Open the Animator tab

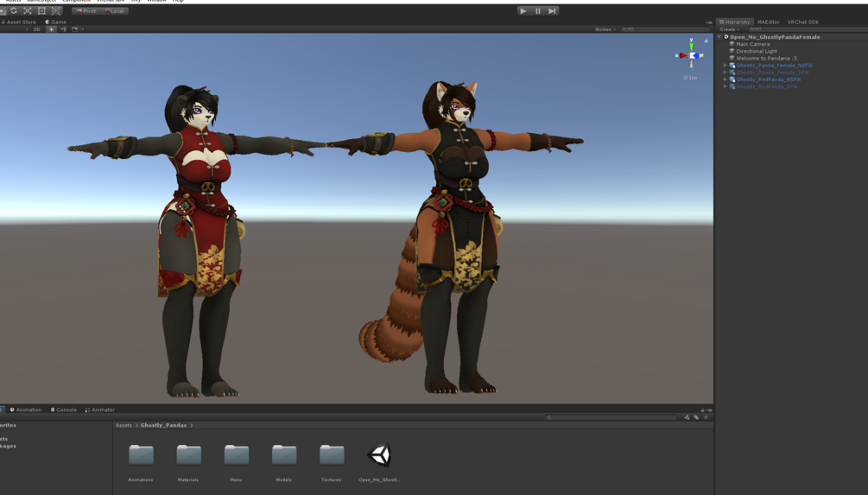tap(100, 409)
